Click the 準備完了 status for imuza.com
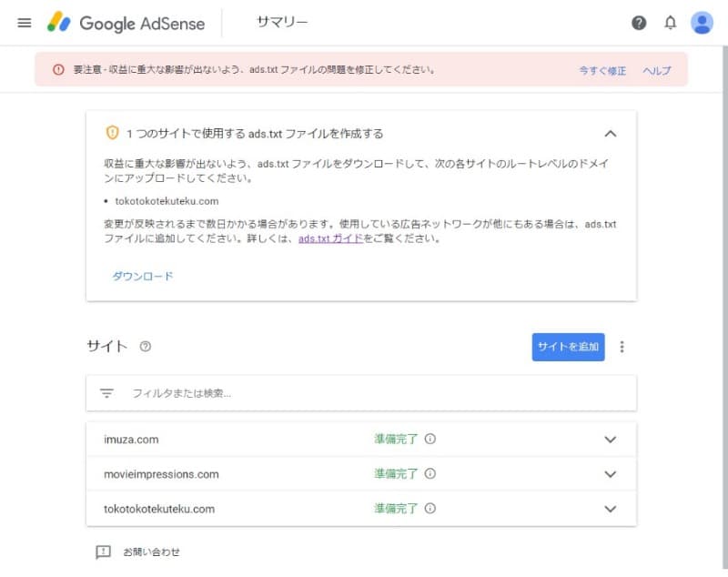Viewport: 728px width, 577px height. [x=396, y=440]
